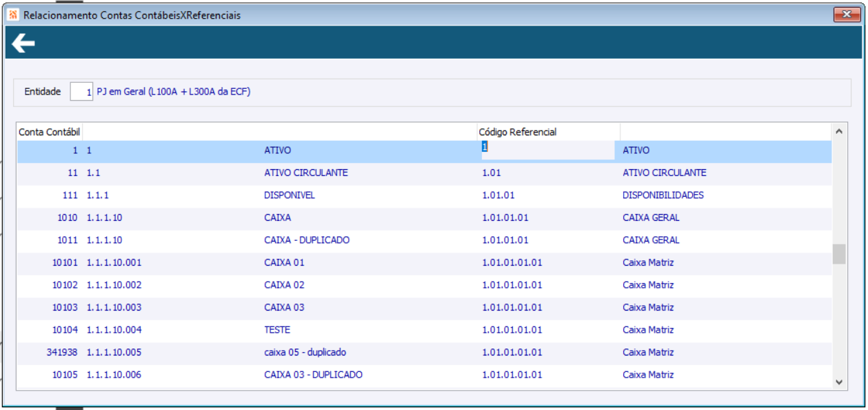Click referential code 1.01.01
This screenshot has height=410, width=868.
[x=498, y=195]
